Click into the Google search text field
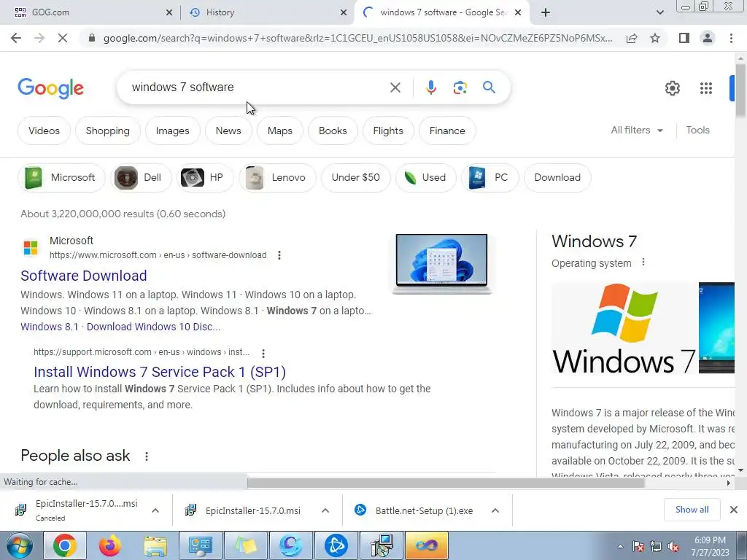The image size is (747, 560). [x=258, y=87]
